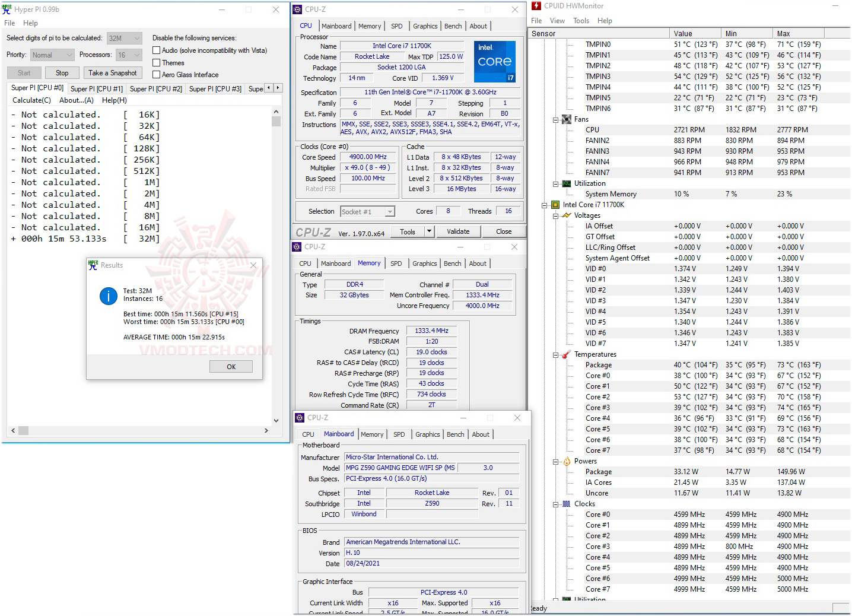Open the Processors 16 dropdown
This screenshot has width=852, height=616.
coord(129,55)
